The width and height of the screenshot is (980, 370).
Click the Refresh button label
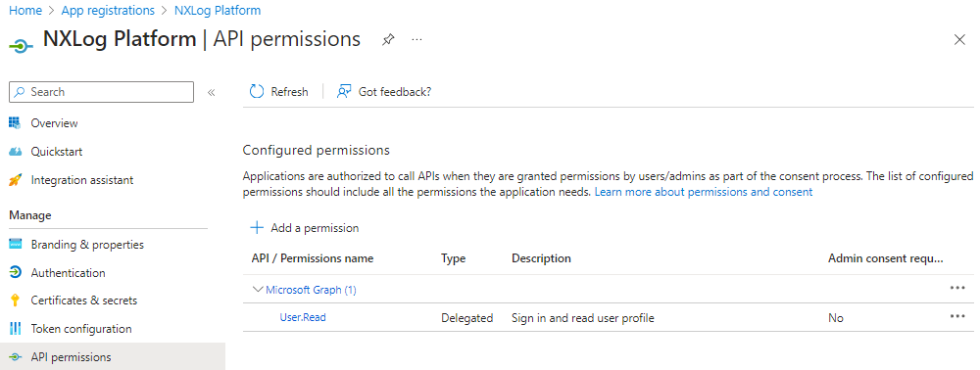pyautogui.click(x=289, y=92)
